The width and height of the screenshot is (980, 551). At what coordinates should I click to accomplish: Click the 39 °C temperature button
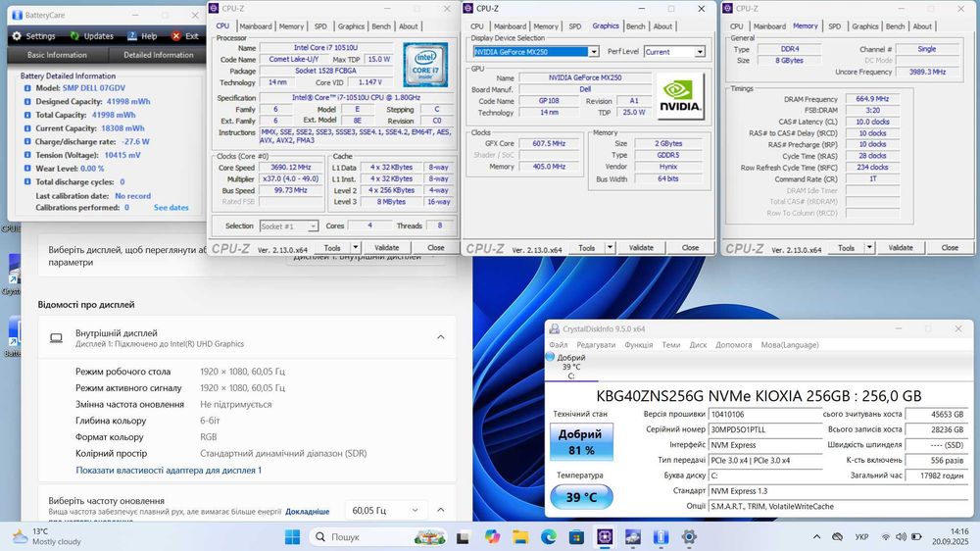point(581,497)
